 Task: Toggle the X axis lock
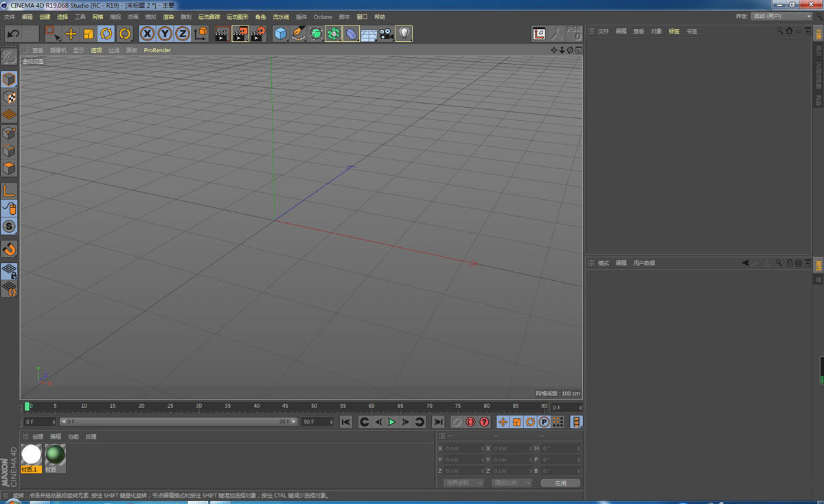pyautogui.click(x=146, y=34)
